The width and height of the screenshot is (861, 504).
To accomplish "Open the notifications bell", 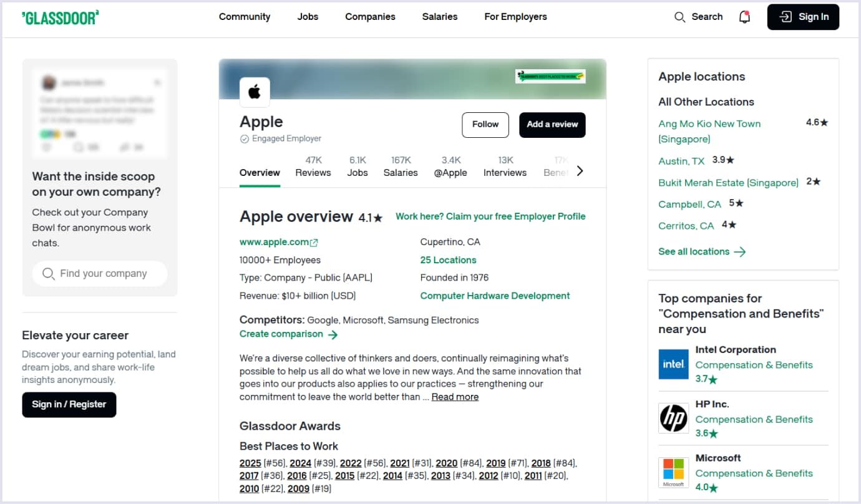I will click(x=744, y=17).
